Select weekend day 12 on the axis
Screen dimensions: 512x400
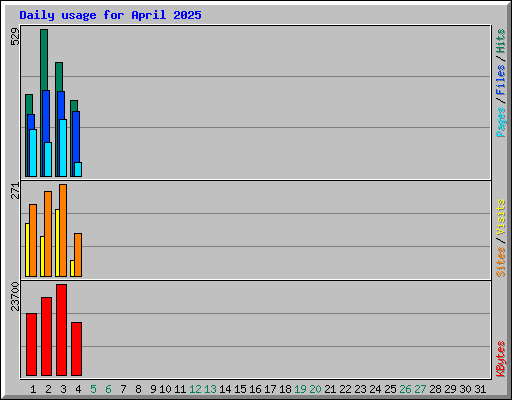[195, 389]
